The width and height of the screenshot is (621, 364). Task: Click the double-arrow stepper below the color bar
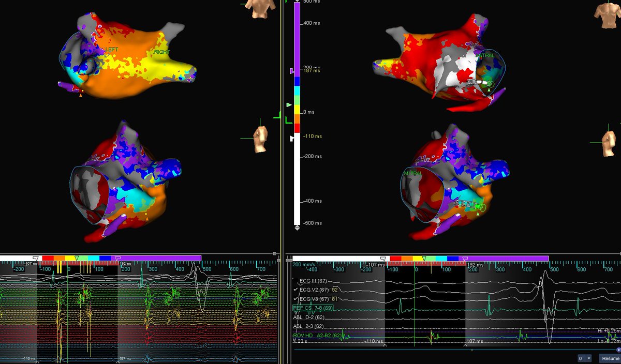point(297,228)
